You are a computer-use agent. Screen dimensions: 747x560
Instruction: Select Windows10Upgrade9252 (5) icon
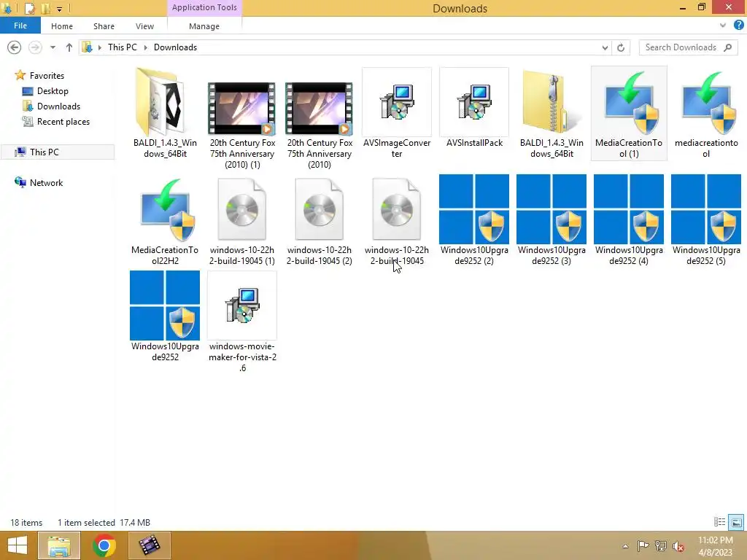point(706,209)
